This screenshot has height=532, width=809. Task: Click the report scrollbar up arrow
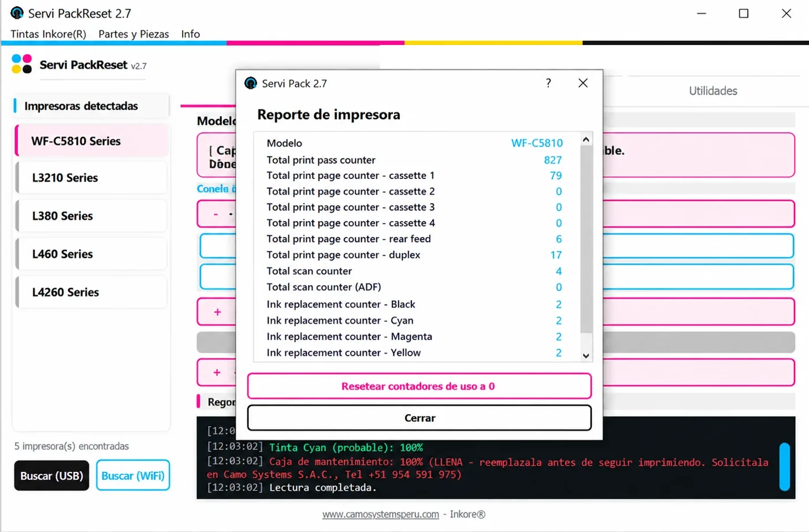[x=586, y=139]
